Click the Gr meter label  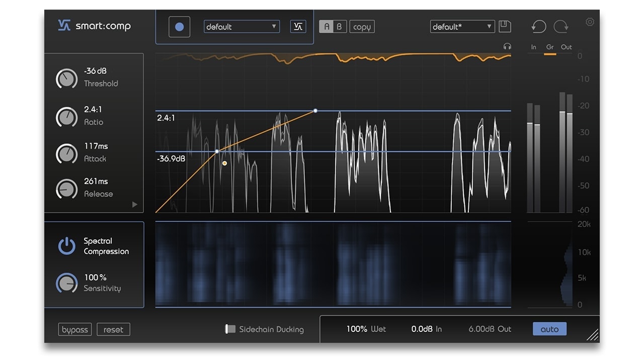point(550,47)
